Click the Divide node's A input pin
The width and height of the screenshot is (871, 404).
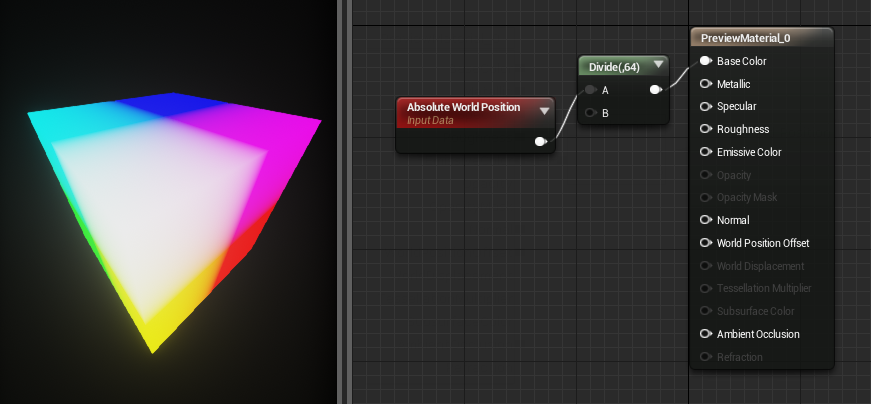click(x=590, y=89)
